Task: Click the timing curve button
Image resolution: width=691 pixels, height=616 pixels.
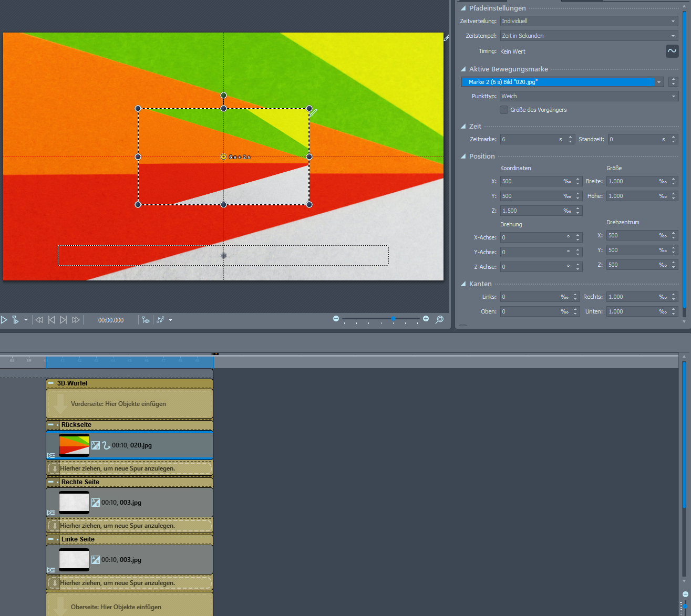Action: tap(672, 51)
